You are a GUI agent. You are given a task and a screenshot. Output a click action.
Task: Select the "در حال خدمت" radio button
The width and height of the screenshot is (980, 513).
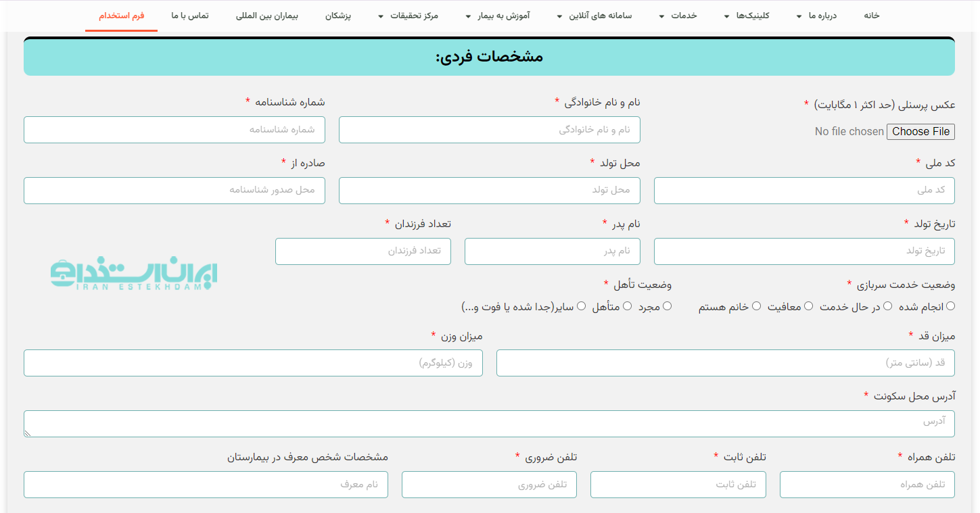(x=887, y=306)
